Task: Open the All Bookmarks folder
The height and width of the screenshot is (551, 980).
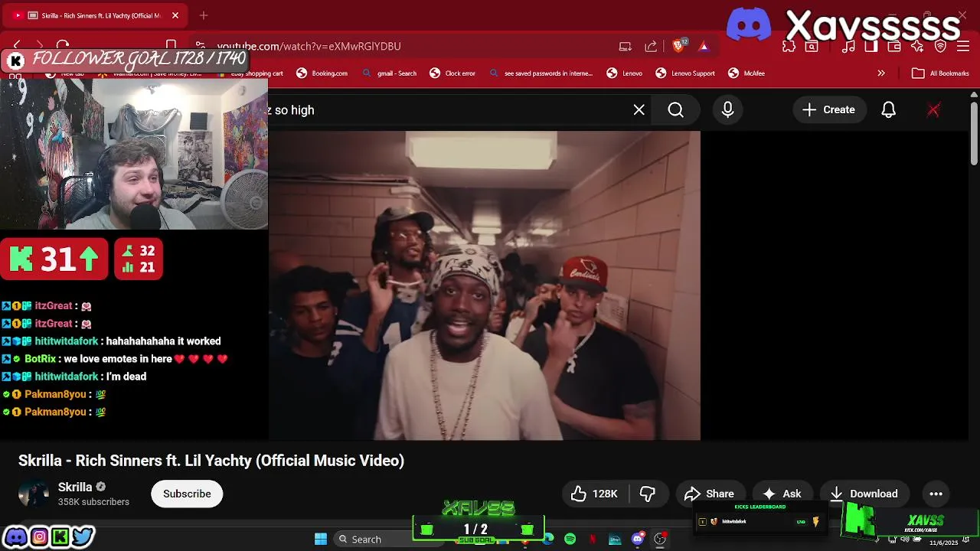Action: click(941, 73)
